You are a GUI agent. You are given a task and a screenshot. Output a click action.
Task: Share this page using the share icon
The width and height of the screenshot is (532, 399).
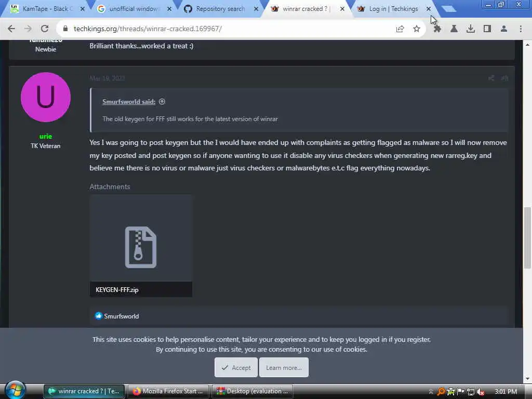point(400,29)
